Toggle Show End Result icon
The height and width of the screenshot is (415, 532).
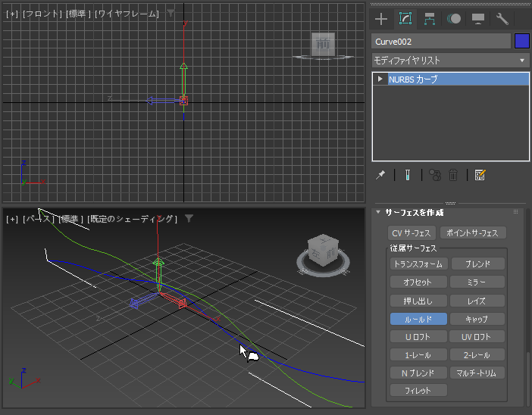pos(408,175)
